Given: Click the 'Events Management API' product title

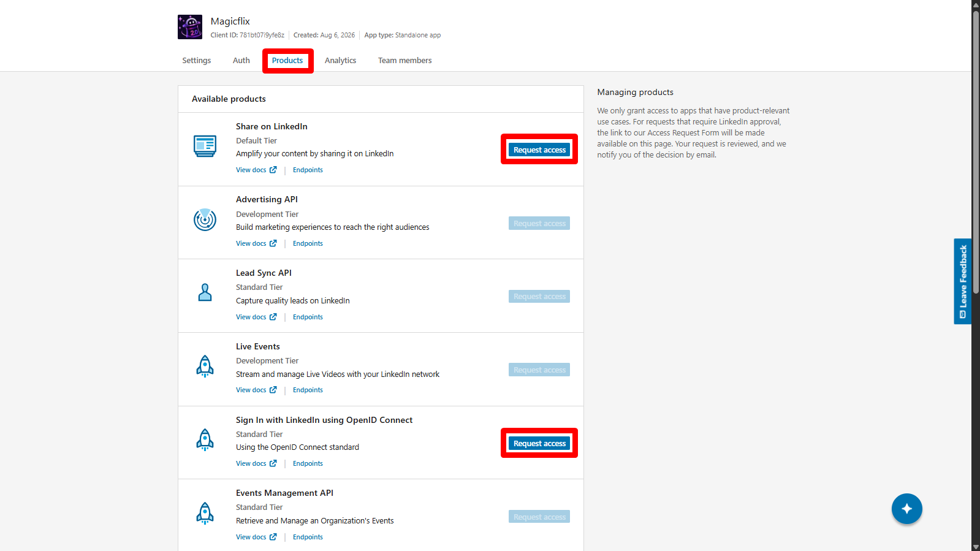Looking at the screenshot, I should coord(284,493).
